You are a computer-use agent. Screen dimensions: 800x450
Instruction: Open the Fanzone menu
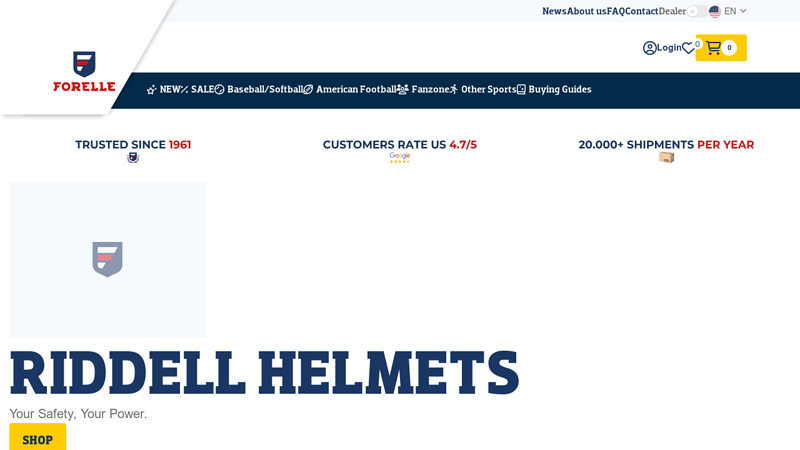[x=423, y=89]
